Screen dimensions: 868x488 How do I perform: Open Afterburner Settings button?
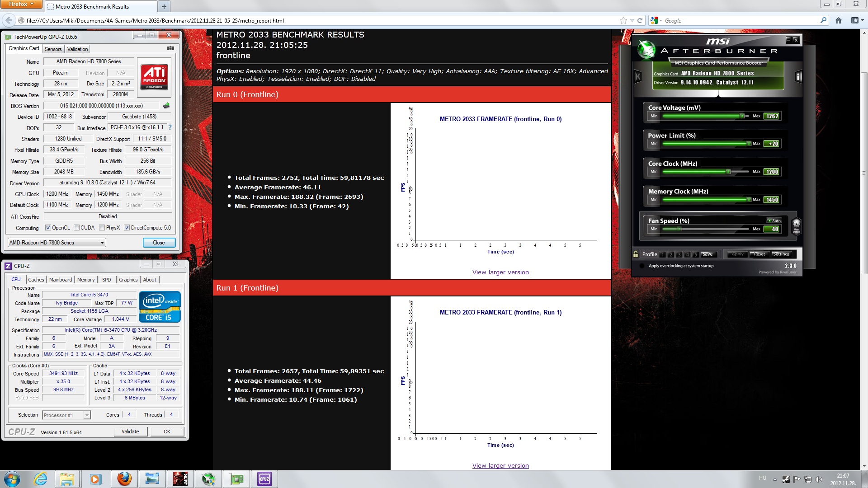(781, 254)
